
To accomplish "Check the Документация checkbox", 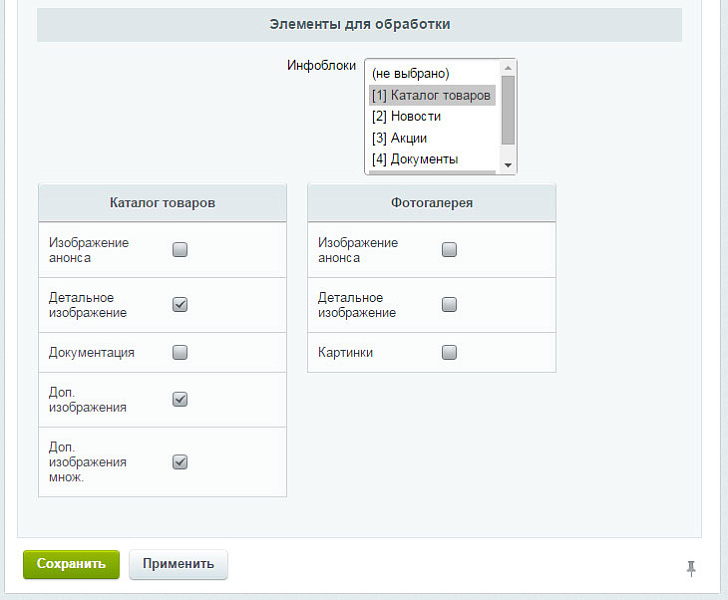I will coord(180,352).
